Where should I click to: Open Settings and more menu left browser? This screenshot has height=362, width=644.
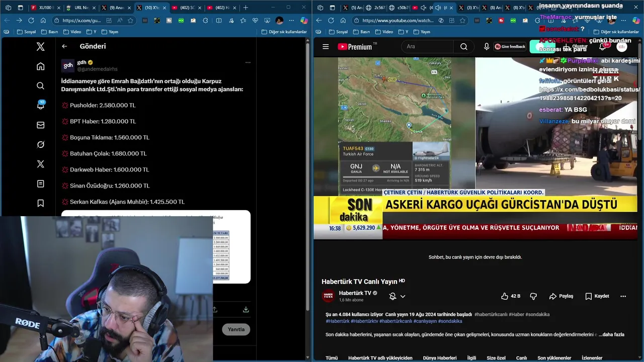coord(292,21)
